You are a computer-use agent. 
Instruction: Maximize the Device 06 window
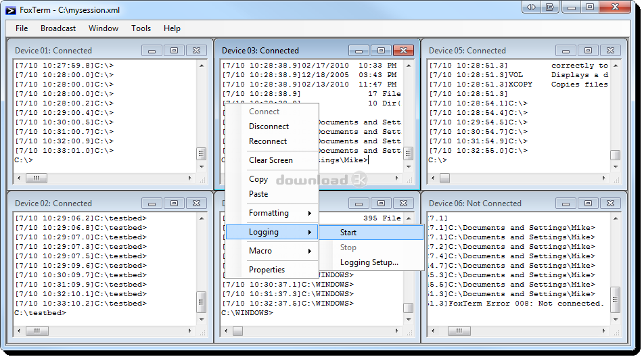click(588, 203)
